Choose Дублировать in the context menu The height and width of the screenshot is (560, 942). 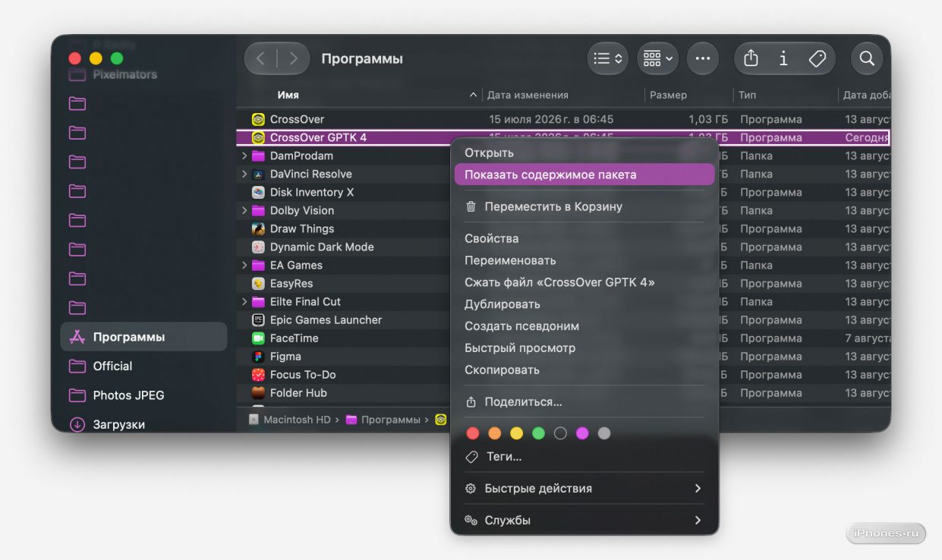pos(584,304)
